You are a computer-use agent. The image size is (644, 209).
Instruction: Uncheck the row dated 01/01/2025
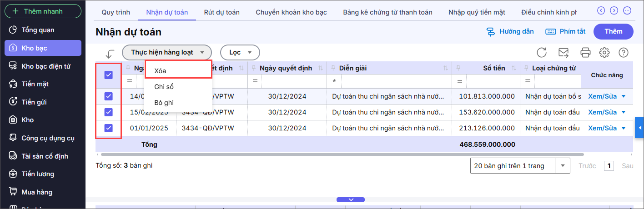(108, 128)
